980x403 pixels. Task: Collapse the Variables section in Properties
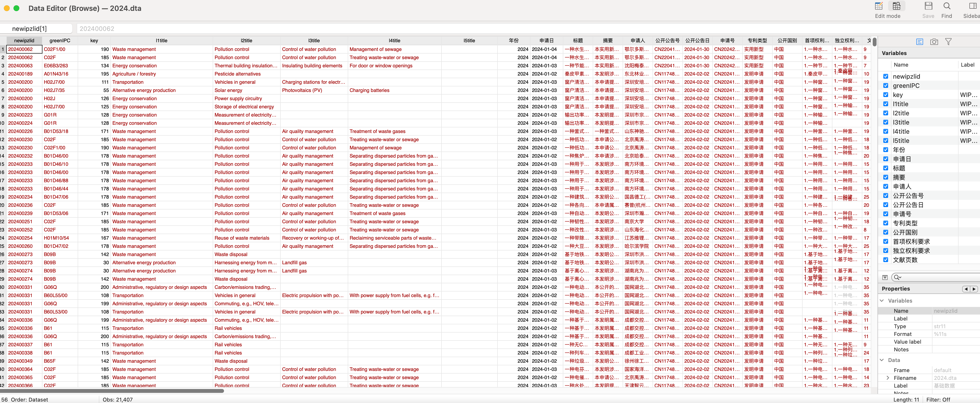click(882, 301)
